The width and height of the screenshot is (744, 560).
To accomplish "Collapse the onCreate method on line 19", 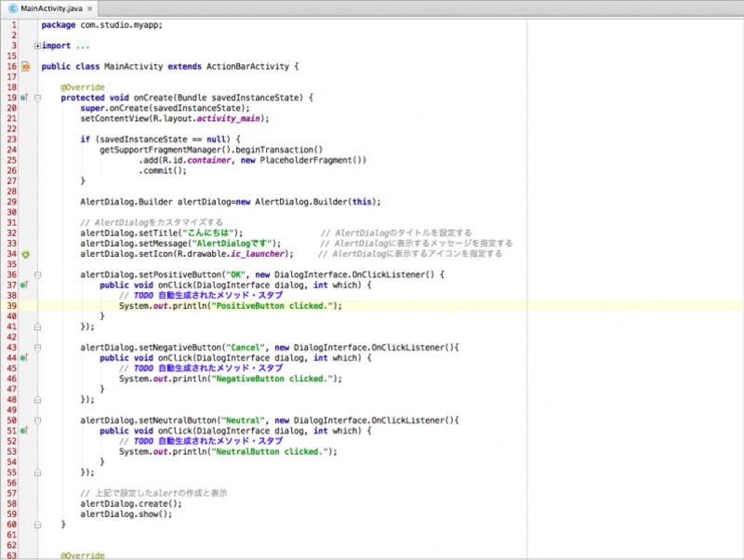I will (x=37, y=97).
